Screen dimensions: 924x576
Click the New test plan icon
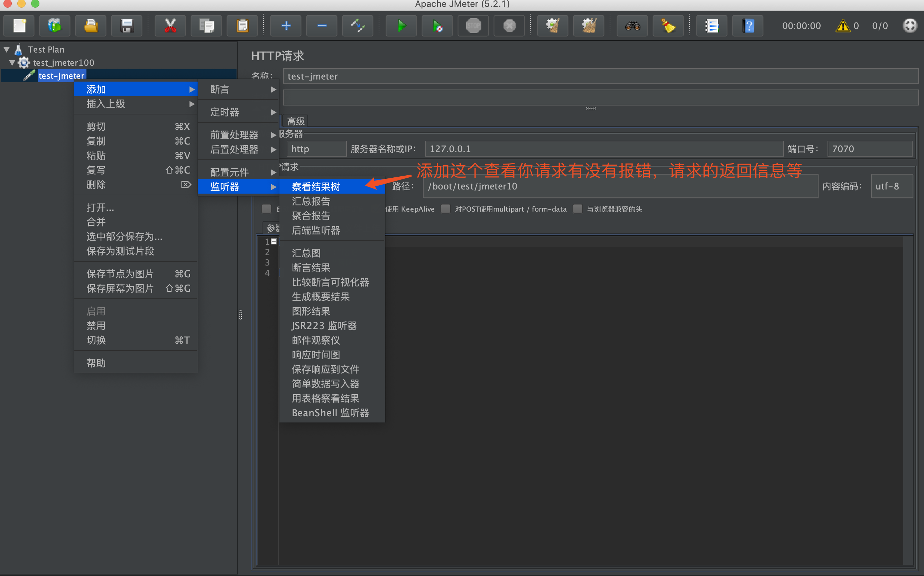(19, 26)
